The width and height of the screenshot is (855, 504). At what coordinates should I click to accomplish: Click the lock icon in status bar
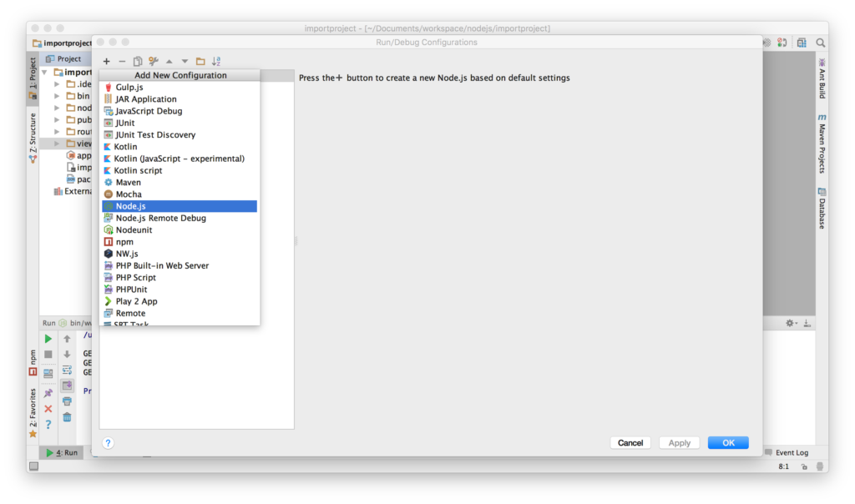[804, 466]
